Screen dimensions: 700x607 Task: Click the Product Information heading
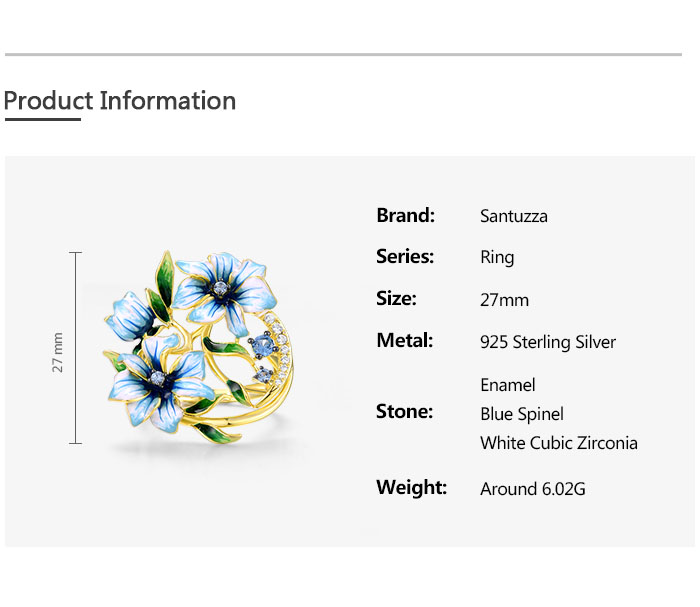click(x=120, y=101)
